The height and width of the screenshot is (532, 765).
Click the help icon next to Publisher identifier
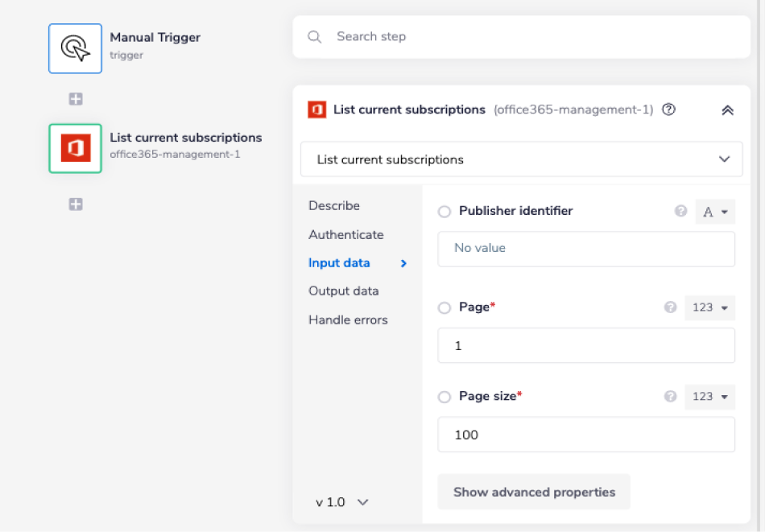pos(680,212)
